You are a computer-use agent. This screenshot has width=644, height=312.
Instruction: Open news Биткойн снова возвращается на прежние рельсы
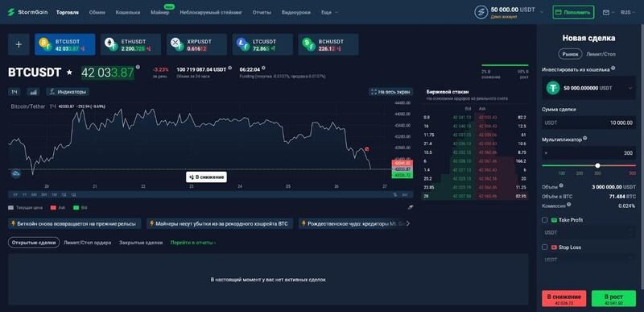click(x=74, y=223)
